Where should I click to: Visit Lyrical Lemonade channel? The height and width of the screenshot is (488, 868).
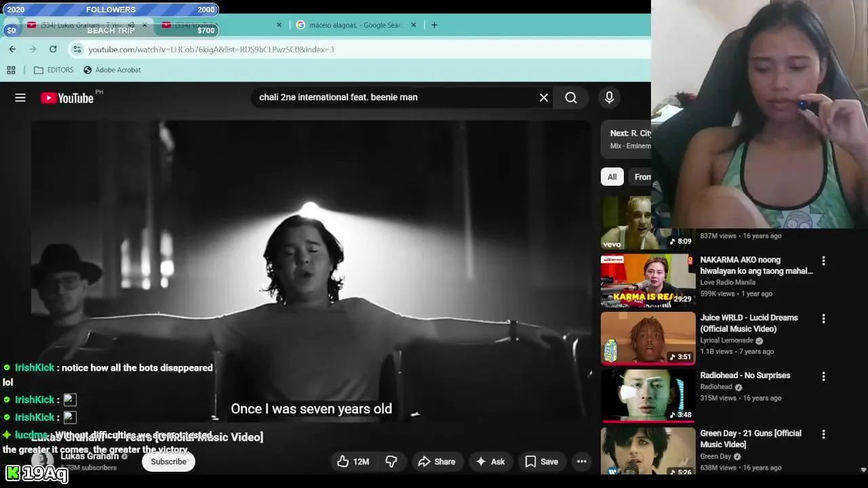pos(726,340)
